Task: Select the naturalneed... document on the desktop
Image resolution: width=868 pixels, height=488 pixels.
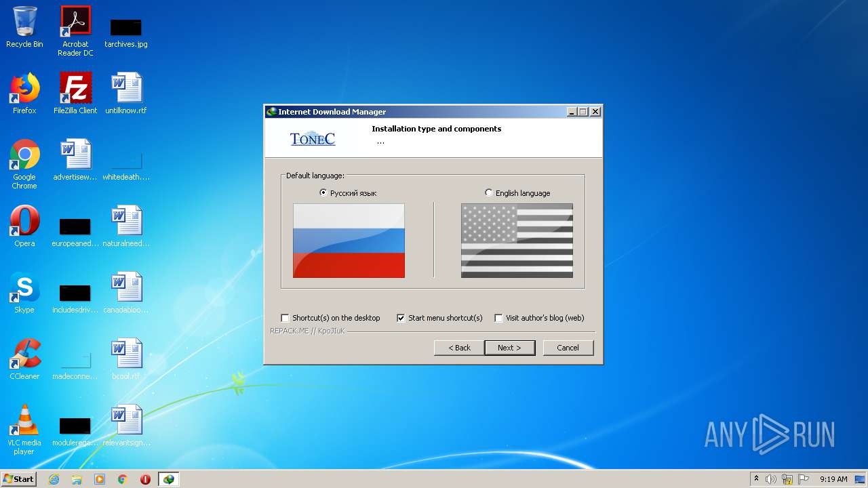Action: pos(126,226)
